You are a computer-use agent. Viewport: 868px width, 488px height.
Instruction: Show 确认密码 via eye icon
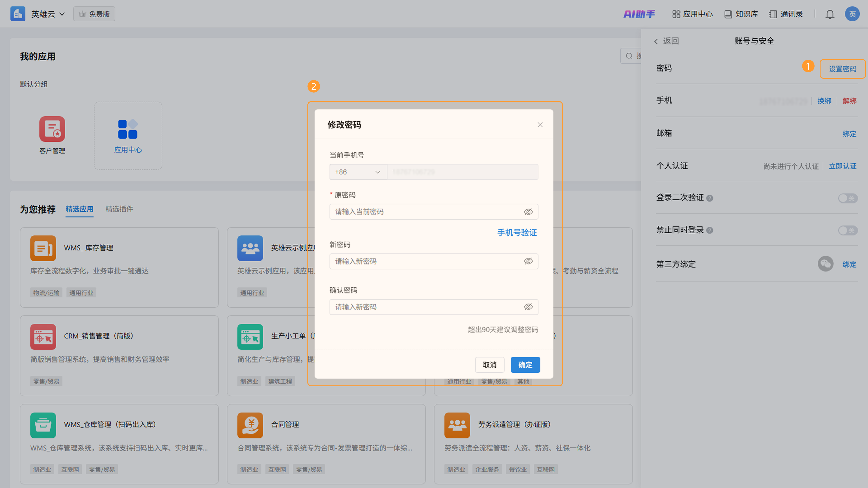tap(528, 307)
